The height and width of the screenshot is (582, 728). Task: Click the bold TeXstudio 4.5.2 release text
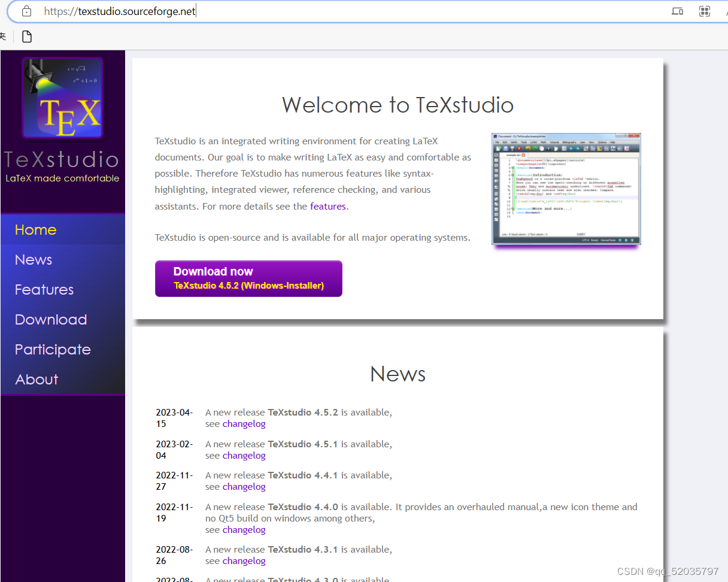pos(303,413)
